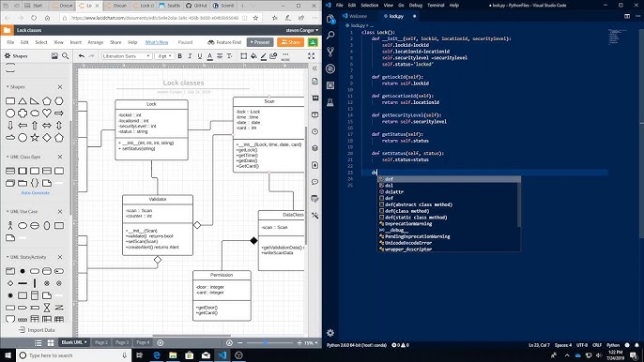Click the Feature Find button
644x362 pixels.
(224, 42)
